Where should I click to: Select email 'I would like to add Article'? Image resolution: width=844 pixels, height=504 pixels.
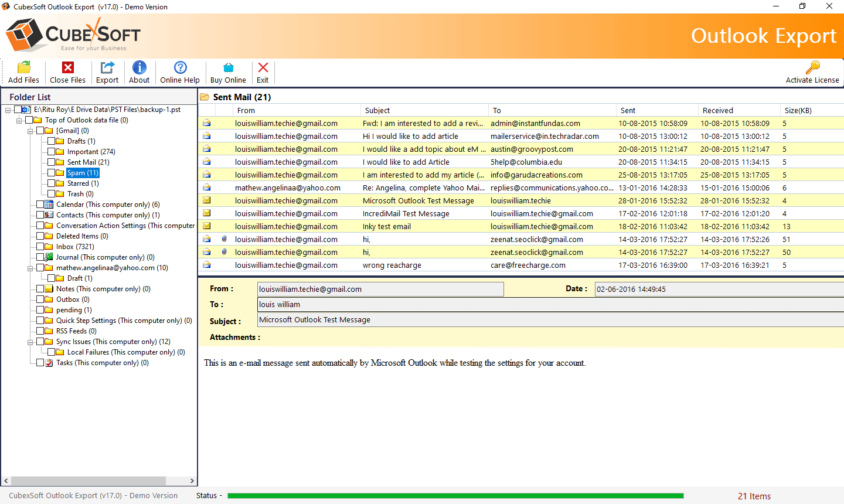pos(521,162)
